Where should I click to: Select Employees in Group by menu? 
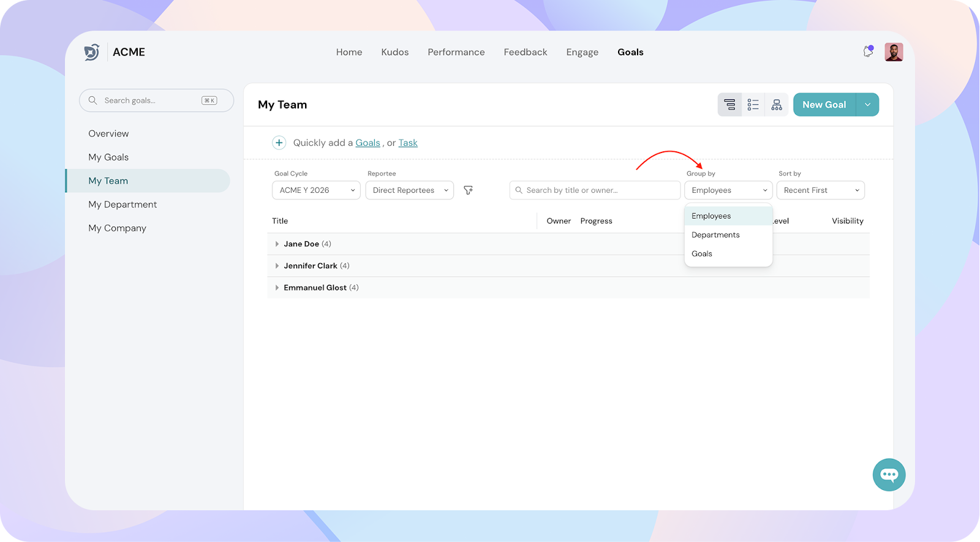click(x=728, y=216)
